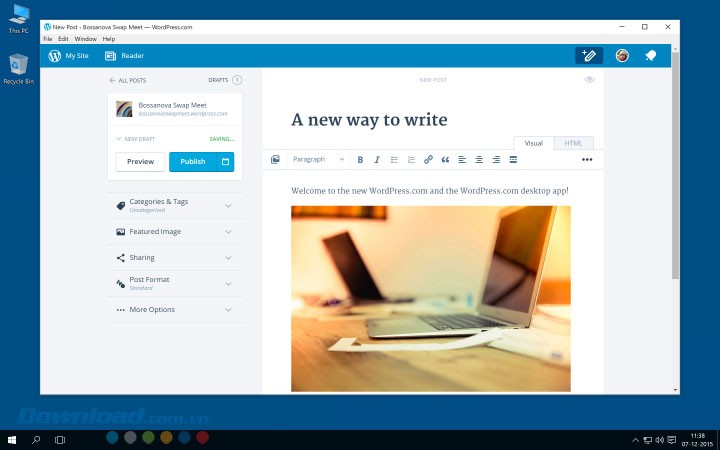The image size is (720, 450).
Task: Click the scrollbar down arrow
Action: pyautogui.click(x=675, y=390)
